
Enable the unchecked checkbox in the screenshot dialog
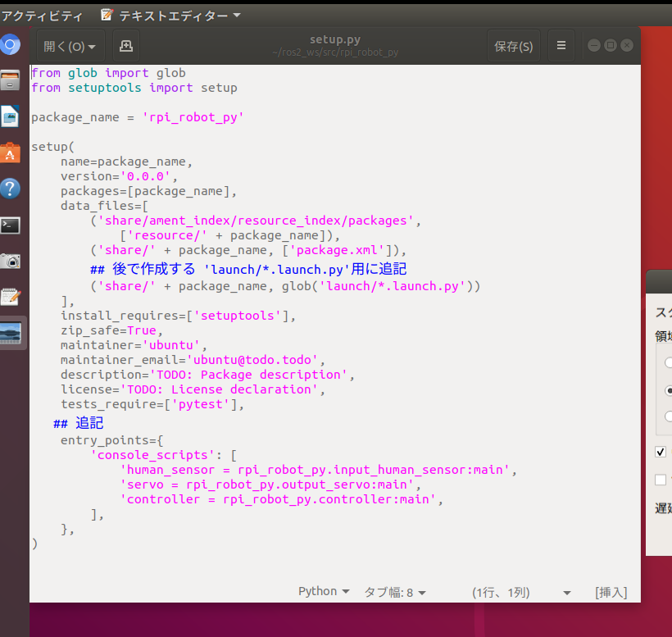661,480
